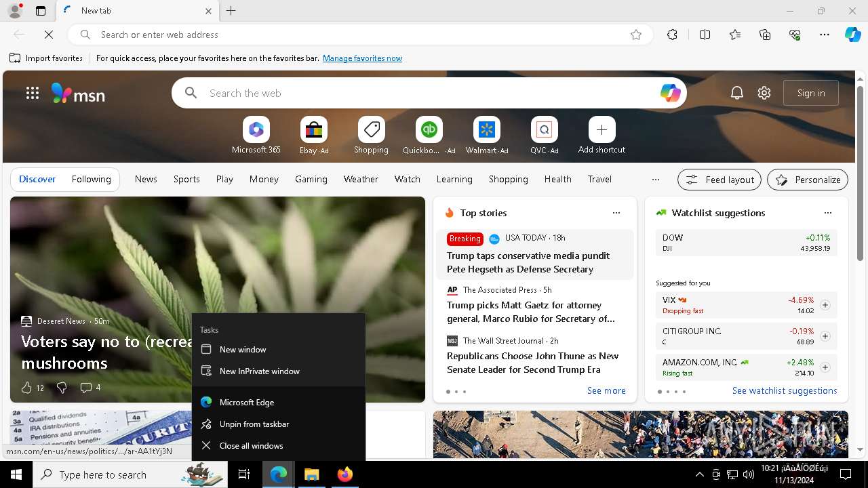Open the News category tab

tap(146, 179)
